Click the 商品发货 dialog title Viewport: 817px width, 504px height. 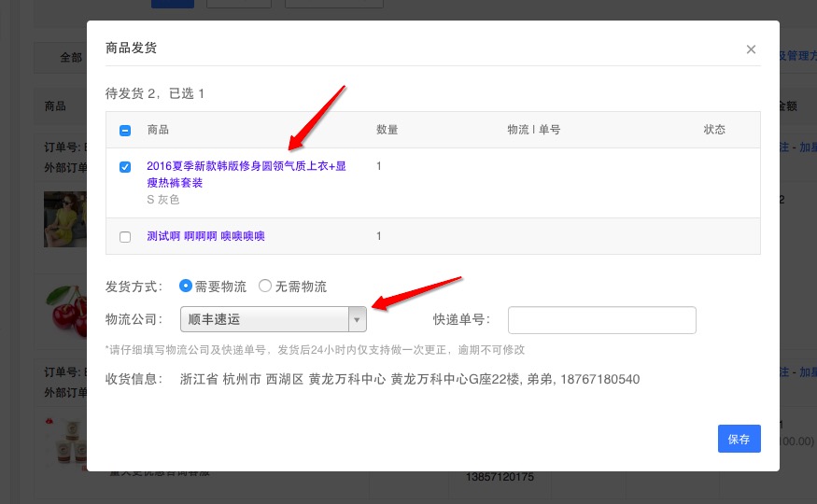[x=132, y=48]
